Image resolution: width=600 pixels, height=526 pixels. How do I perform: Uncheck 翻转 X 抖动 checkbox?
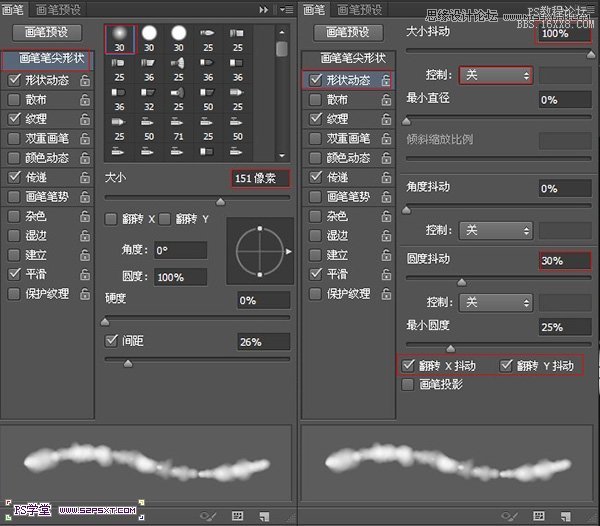pyautogui.click(x=408, y=366)
